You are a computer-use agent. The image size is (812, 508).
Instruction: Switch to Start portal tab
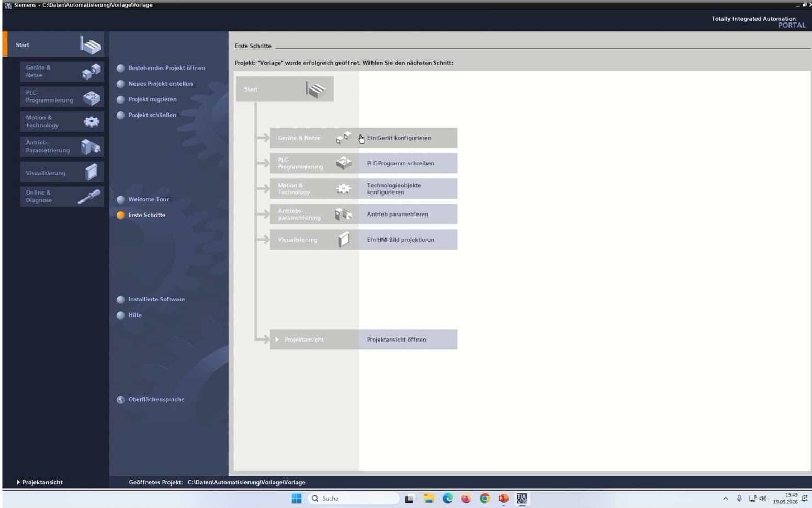[54, 44]
